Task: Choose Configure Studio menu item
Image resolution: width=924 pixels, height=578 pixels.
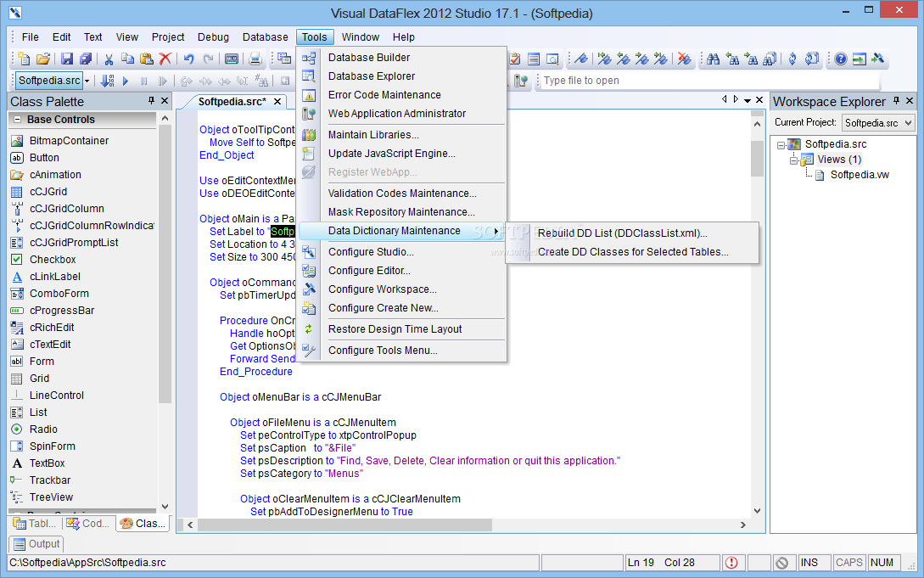Action: (371, 251)
